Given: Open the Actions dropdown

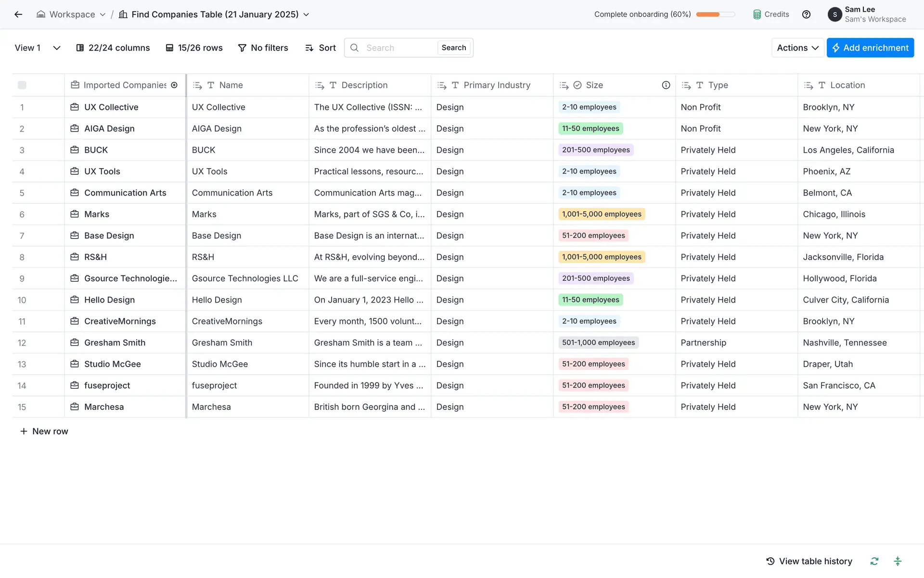Looking at the screenshot, I should pos(797,48).
